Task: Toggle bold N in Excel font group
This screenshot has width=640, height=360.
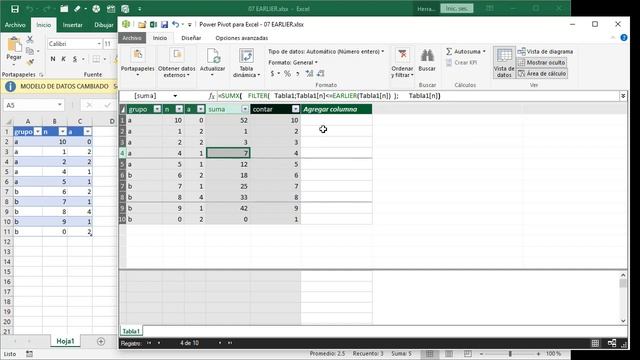Action: tap(53, 59)
